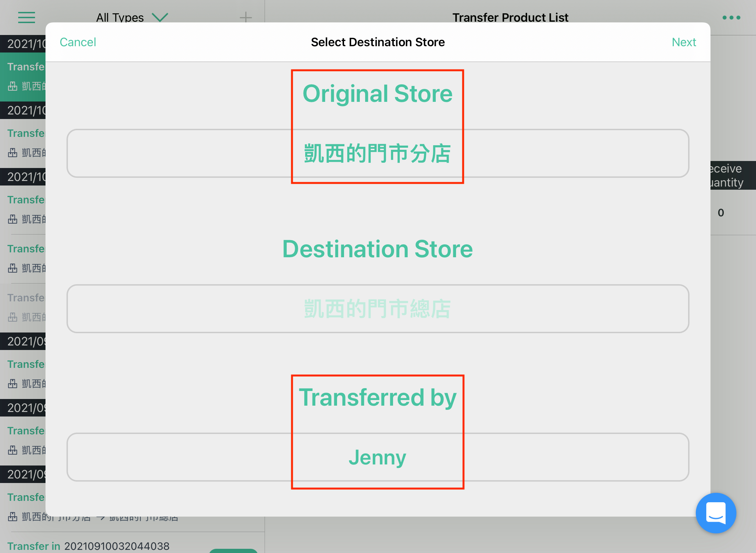Open the navigation hamburger menu
The height and width of the screenshot is (553, 756).
tap(26, 17)
